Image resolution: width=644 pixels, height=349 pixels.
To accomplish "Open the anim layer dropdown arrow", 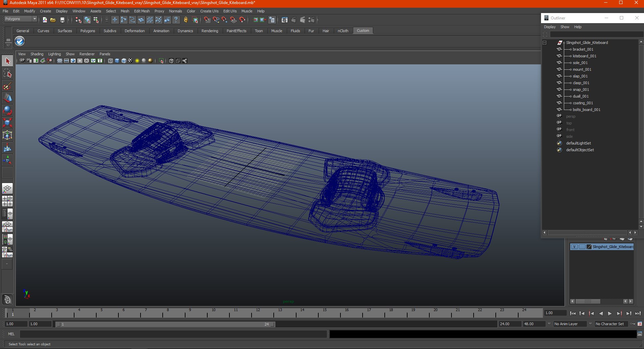I will [549, 324].
